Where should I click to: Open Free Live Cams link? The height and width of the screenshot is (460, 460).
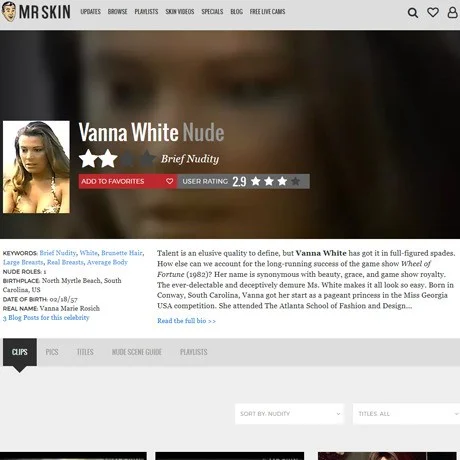click(x=267, y=12)
